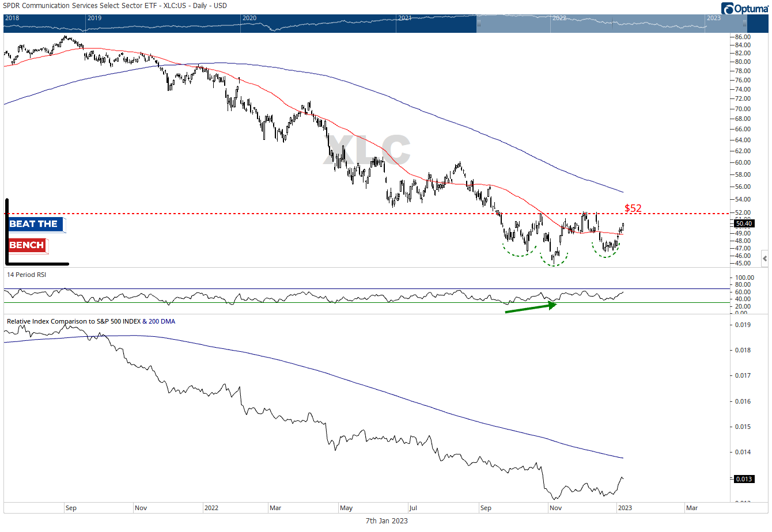This screenshot has height=532, width=772.
Task: Click the 45.00 price axis value
Action: (x=743, y=264)
